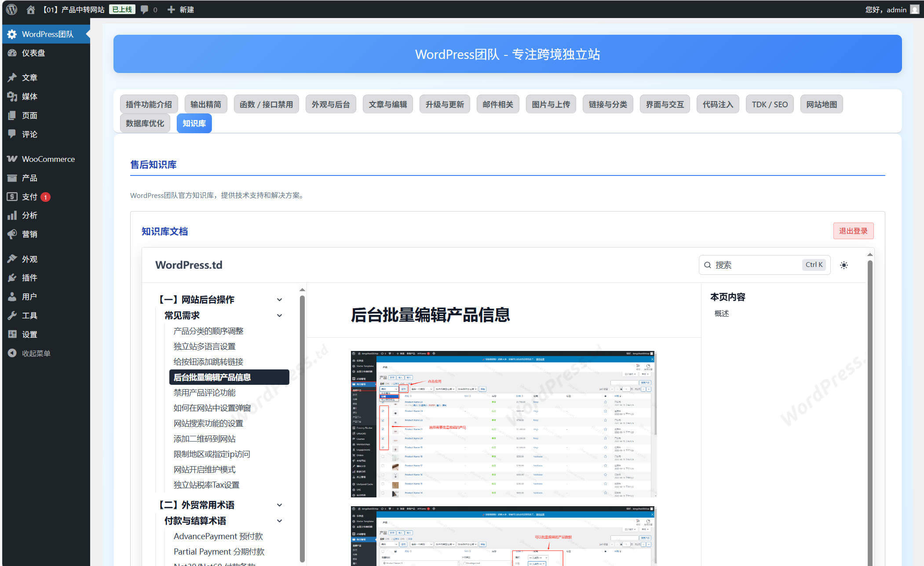
Task: Collapse the 常见需求 subsection chevron
Action: (279, 315)
